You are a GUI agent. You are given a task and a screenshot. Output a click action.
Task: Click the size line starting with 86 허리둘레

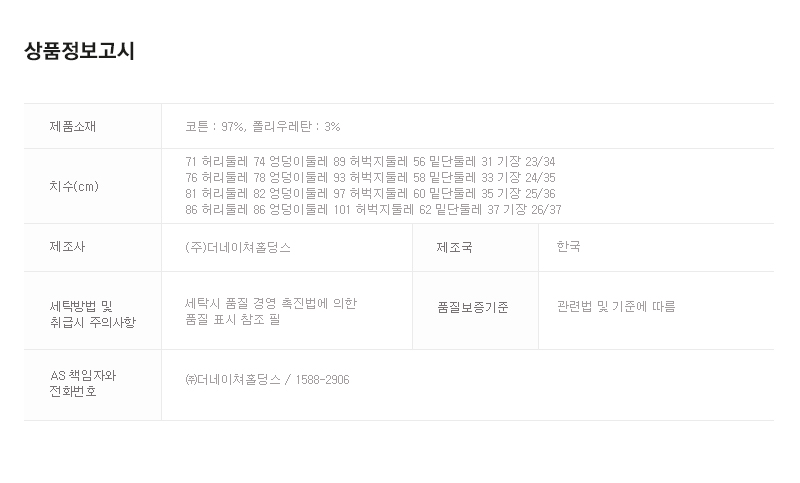[x=373, y=210]
